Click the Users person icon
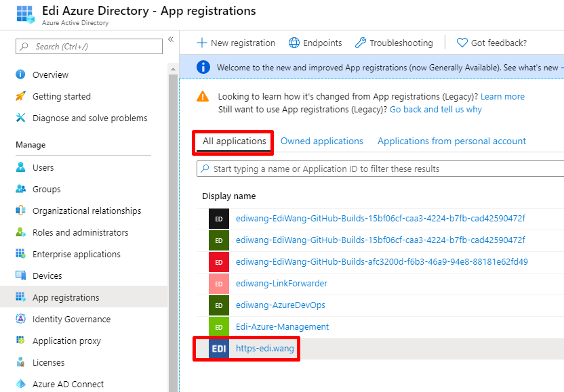This screenshot has height=392, width=564. coord(20,167)
